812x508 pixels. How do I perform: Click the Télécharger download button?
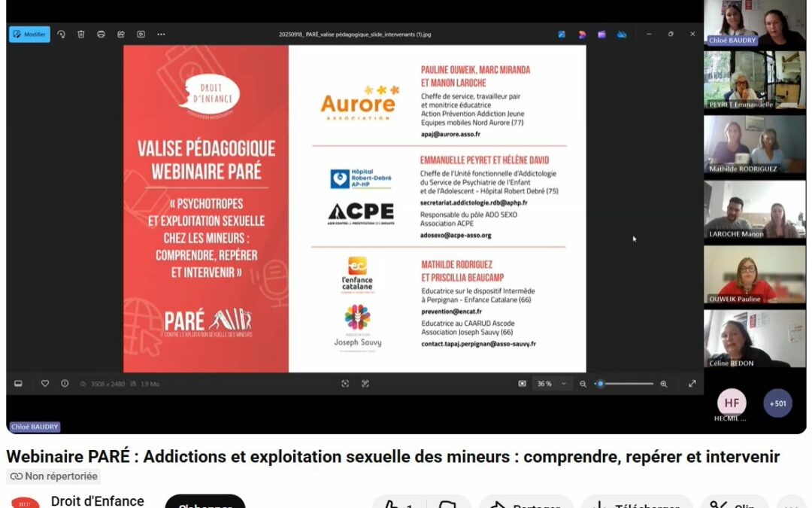click(x=637, y=503)
